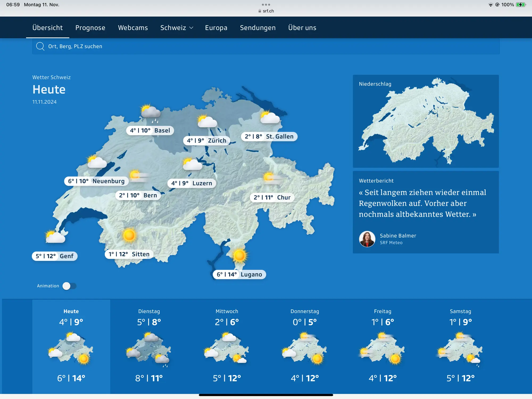Go to the Europa section
Screen dimensions: 532x399
tap(216, 28)
